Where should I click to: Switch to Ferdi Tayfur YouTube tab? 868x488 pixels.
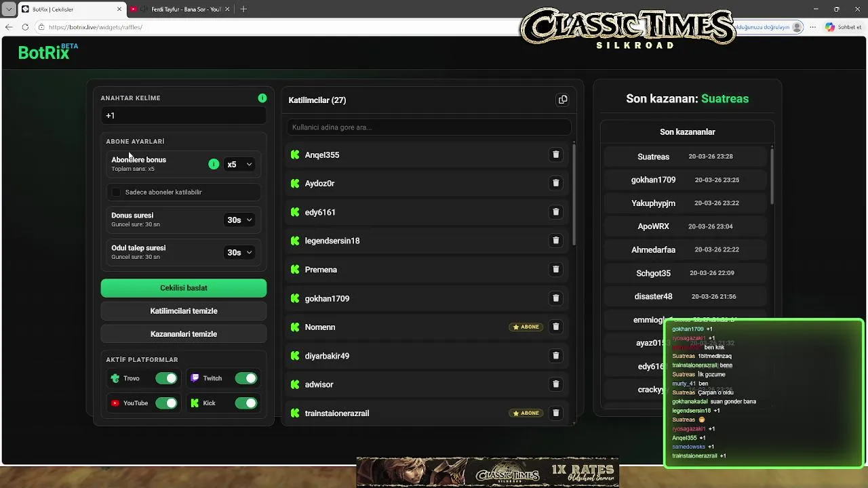180,9
